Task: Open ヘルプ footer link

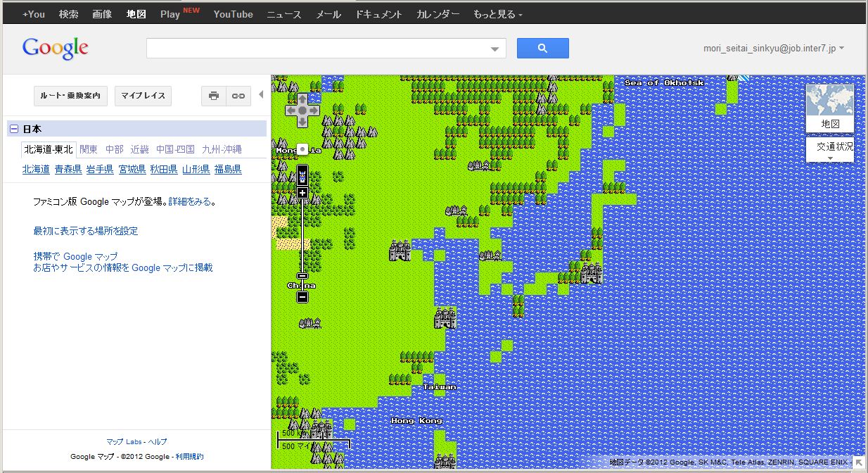Action: 158,442
